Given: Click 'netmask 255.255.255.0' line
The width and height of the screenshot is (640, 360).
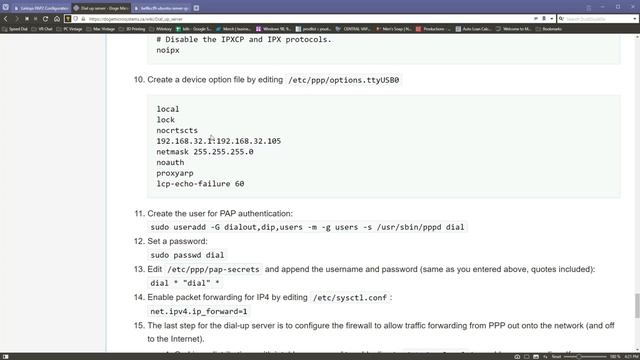Looking at the screenshot, I should pos(205,151).
